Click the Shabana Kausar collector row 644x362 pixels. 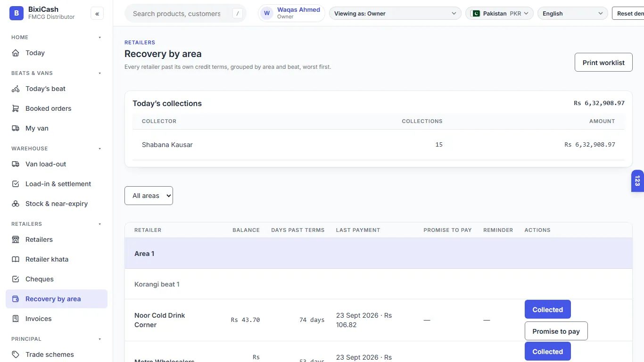tap(379, 145)
